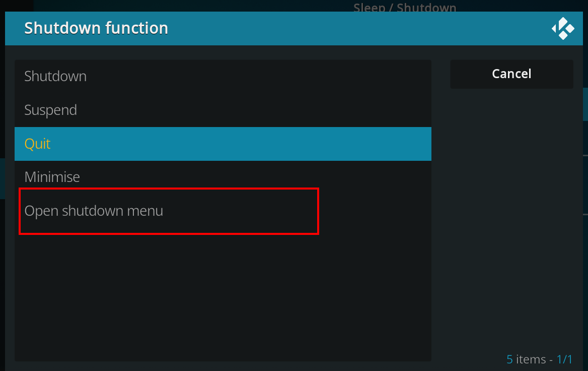
Task: Click the number 5 in items count
Action: point(509,359)
